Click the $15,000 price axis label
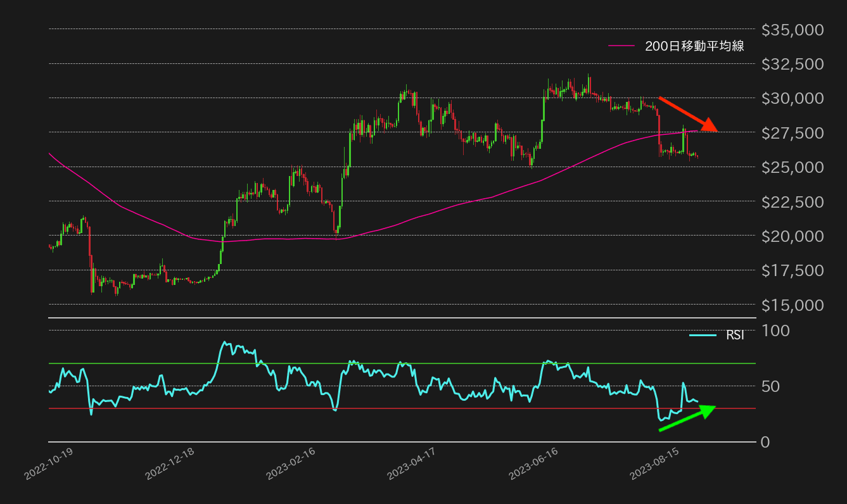This screenshot has width=847, height=504. point(792,305)
